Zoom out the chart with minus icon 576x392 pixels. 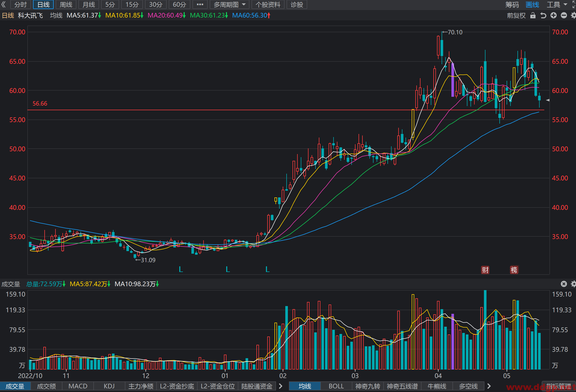564,15
